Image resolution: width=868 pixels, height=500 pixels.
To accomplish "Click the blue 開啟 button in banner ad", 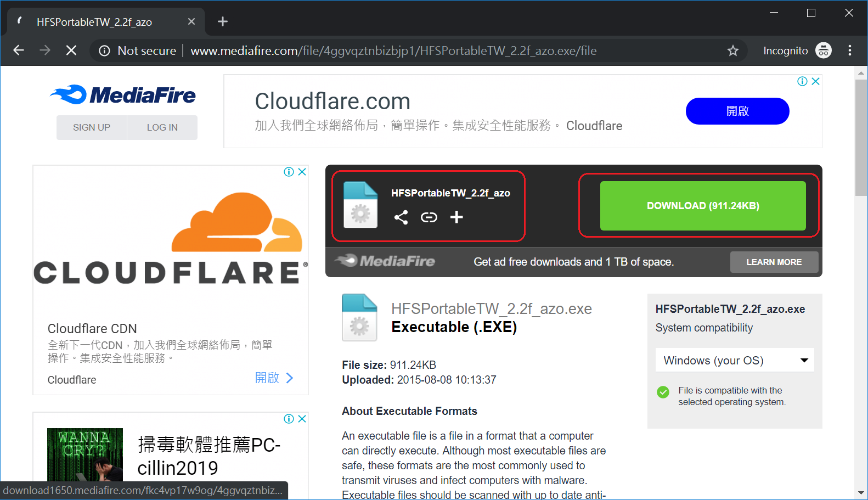I will point(737,111).
